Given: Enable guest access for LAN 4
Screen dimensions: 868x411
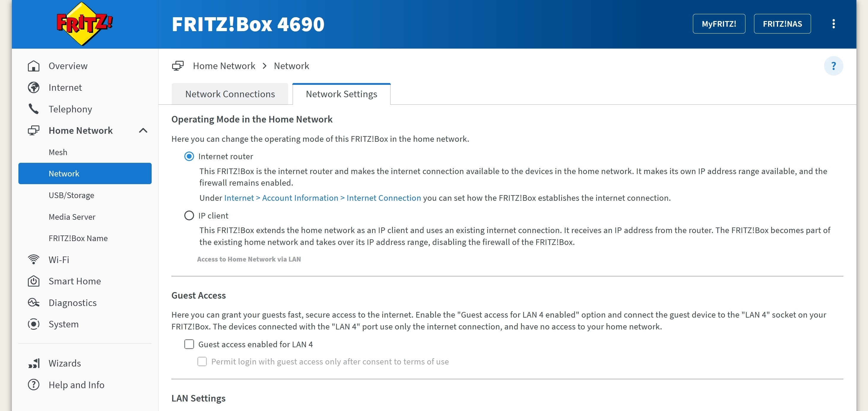Looking at the screenshot, I should tap(189, 344).
